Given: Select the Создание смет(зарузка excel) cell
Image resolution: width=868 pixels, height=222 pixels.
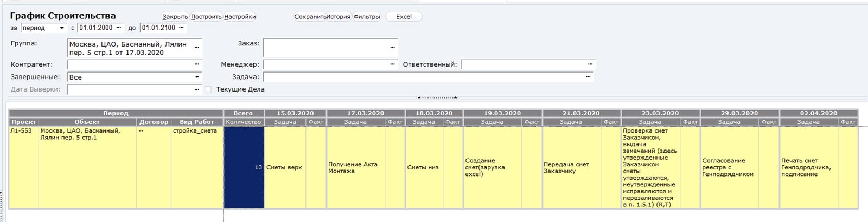Looking at the screenshot, I should pyautogui.click(x=493, y=167).
